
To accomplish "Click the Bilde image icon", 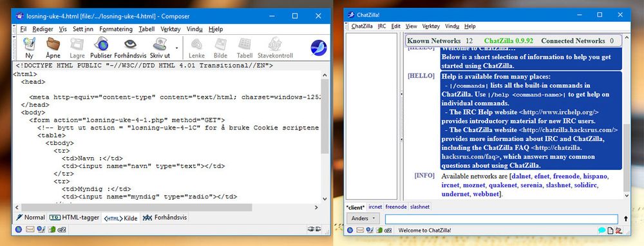I will coord(220,44).
